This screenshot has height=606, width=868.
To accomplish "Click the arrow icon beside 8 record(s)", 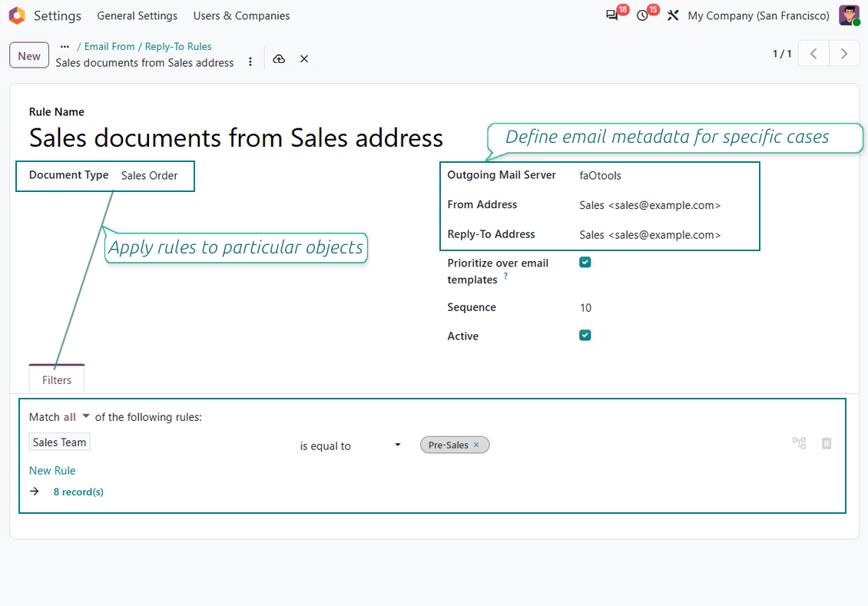I will click(35, 492).
